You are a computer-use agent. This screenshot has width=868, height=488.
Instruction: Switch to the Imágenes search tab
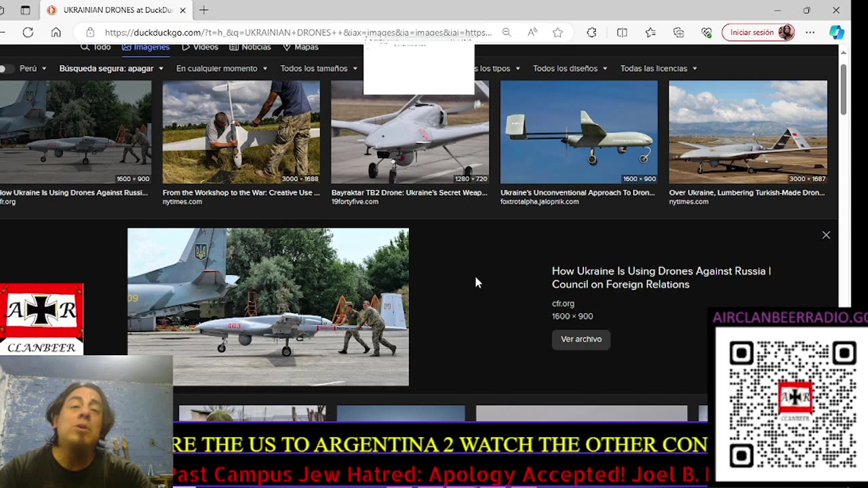coord(146,47)
